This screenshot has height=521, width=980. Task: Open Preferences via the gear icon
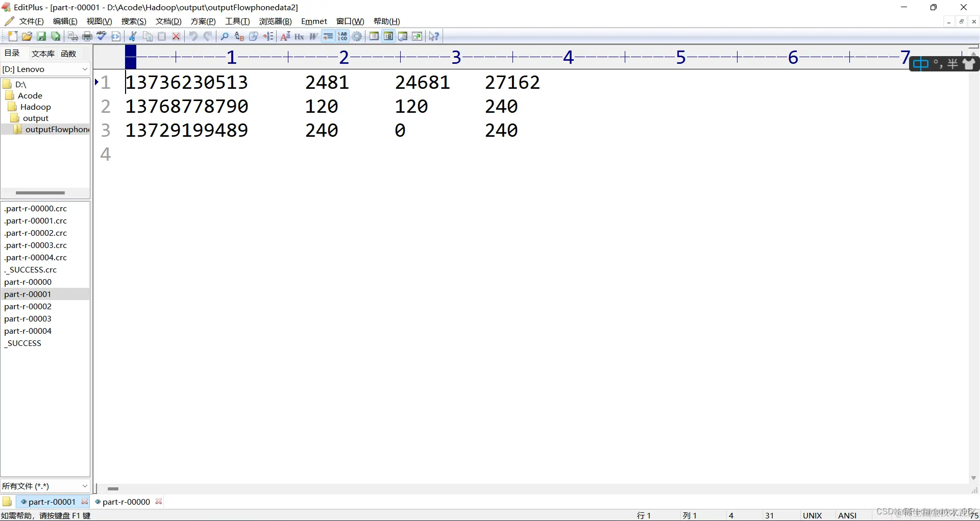(x=357, y=36)
